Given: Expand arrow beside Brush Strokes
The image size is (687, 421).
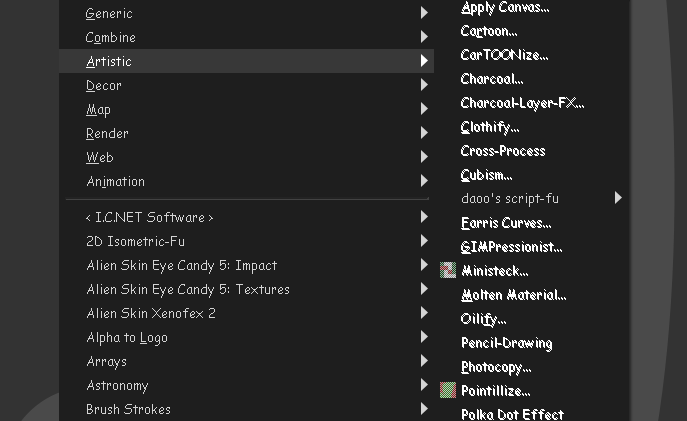Looking at the screenshot, I should pos(424,408).
